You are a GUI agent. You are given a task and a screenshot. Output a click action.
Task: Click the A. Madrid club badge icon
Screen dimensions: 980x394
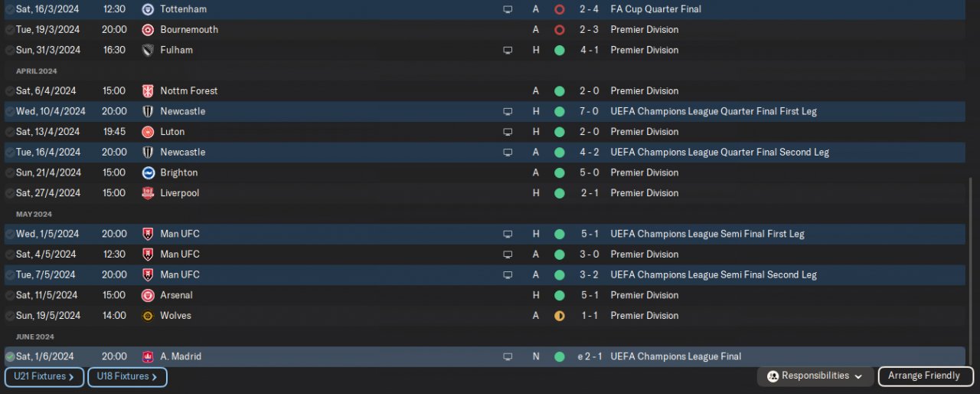pos(148,356)
